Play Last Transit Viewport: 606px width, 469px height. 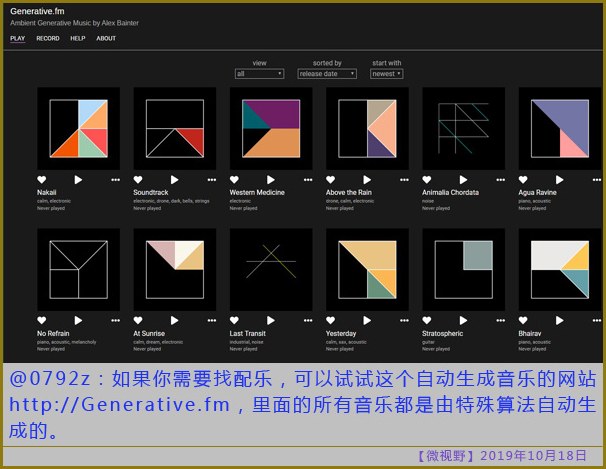pyautogui.click(x=271, y=320)
